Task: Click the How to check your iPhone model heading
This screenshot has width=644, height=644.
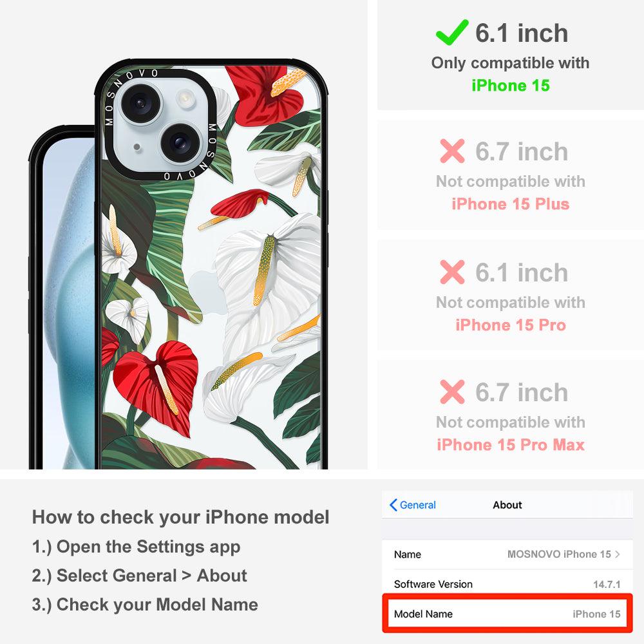Action: pyautogui.click(x=181, y=517)
